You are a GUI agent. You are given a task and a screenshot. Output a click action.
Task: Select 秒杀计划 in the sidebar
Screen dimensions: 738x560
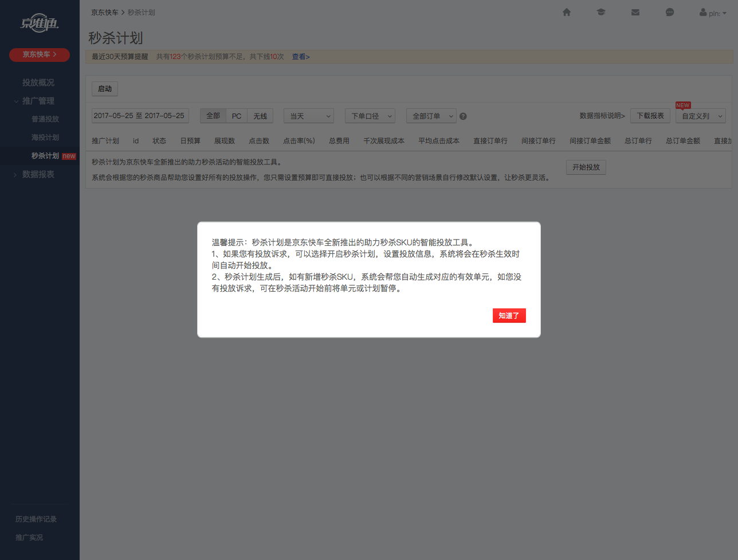coord(45,156)
